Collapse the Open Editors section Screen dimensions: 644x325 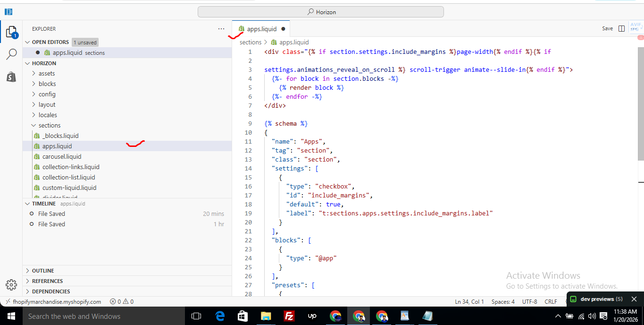point(50,42)
